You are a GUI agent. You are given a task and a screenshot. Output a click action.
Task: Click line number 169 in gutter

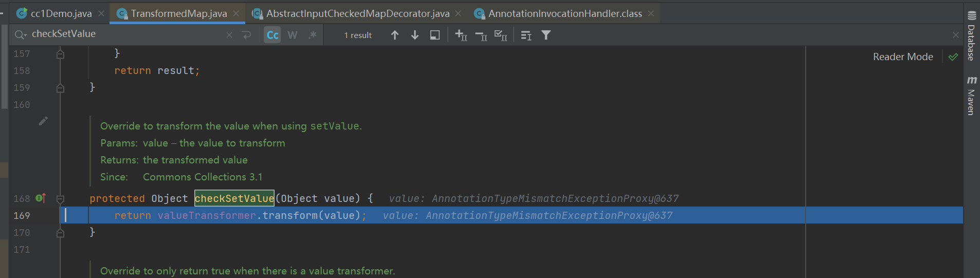click(x=22, y=215)
